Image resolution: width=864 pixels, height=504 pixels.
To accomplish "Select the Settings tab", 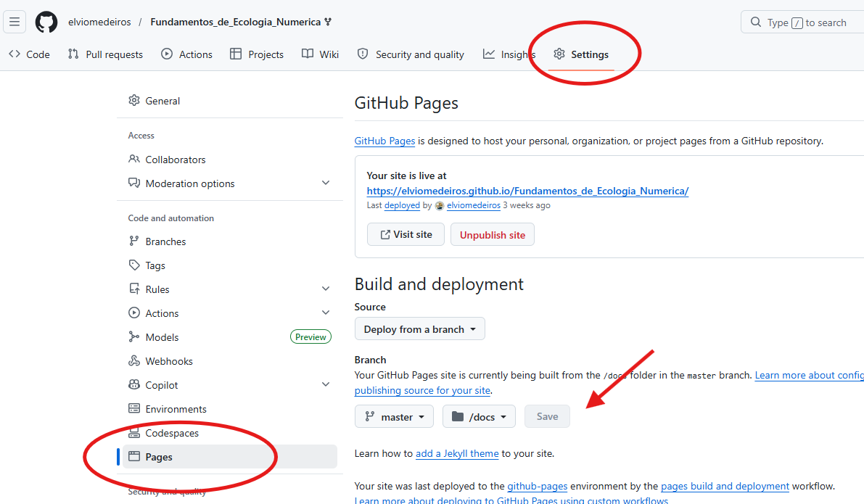I will (581, 54).
